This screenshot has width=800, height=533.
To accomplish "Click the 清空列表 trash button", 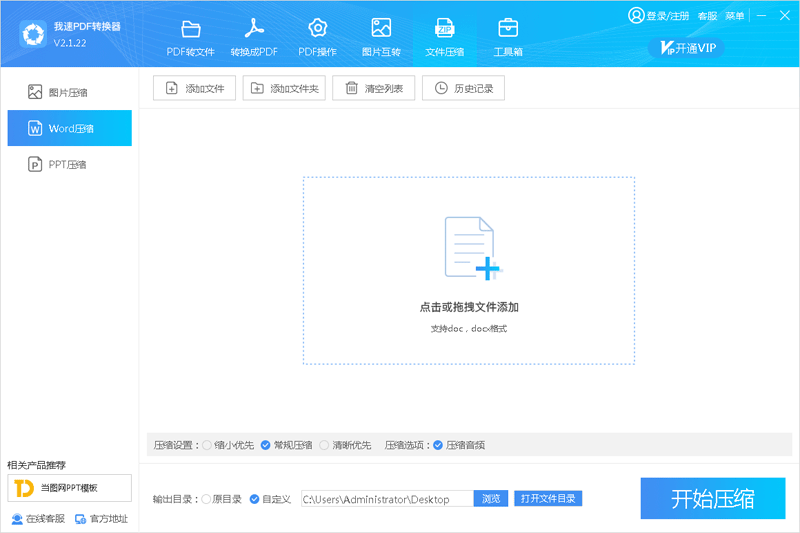I will tap(374, 89).
